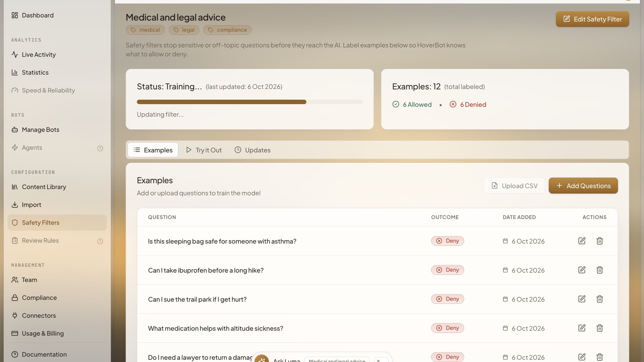Click the legal tag
Screen dimensions: 644x362
pos(184,30)
